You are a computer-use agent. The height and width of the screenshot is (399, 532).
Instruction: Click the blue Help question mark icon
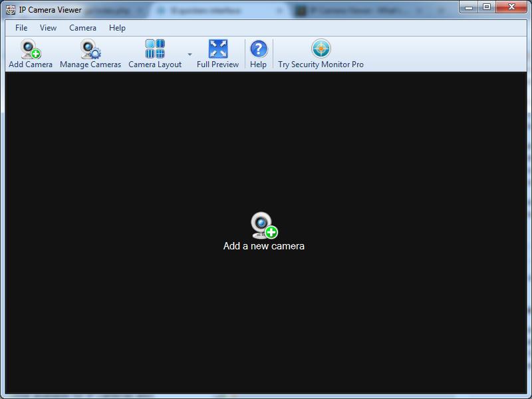(258, 48)
